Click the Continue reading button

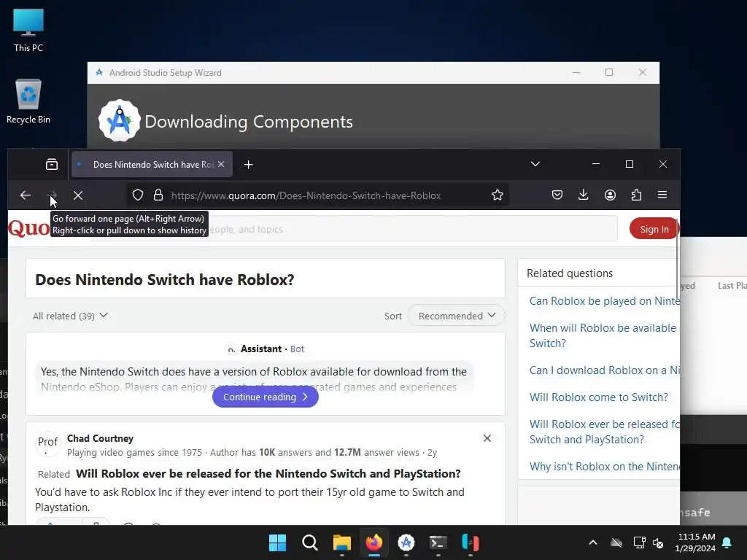click(x=266, y=397)
